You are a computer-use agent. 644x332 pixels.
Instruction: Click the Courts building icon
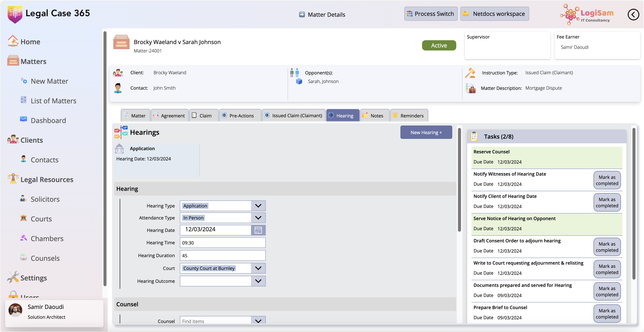24,218
